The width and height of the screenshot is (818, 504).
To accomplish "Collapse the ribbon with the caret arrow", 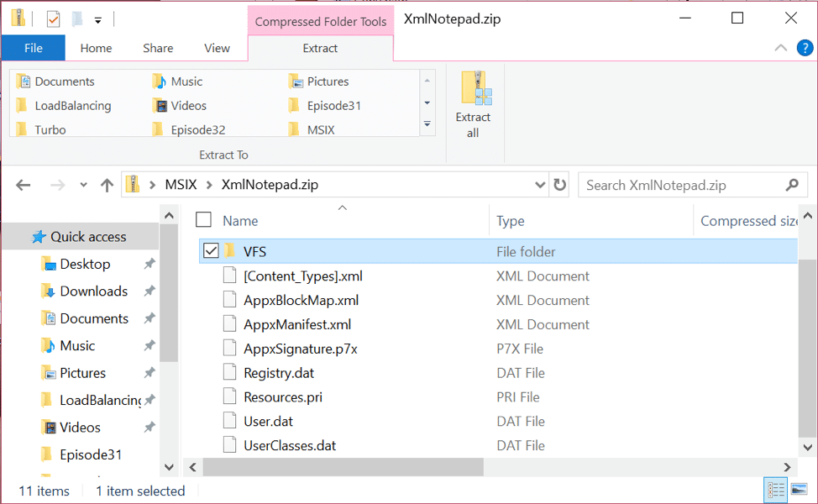I will point(780,48).
